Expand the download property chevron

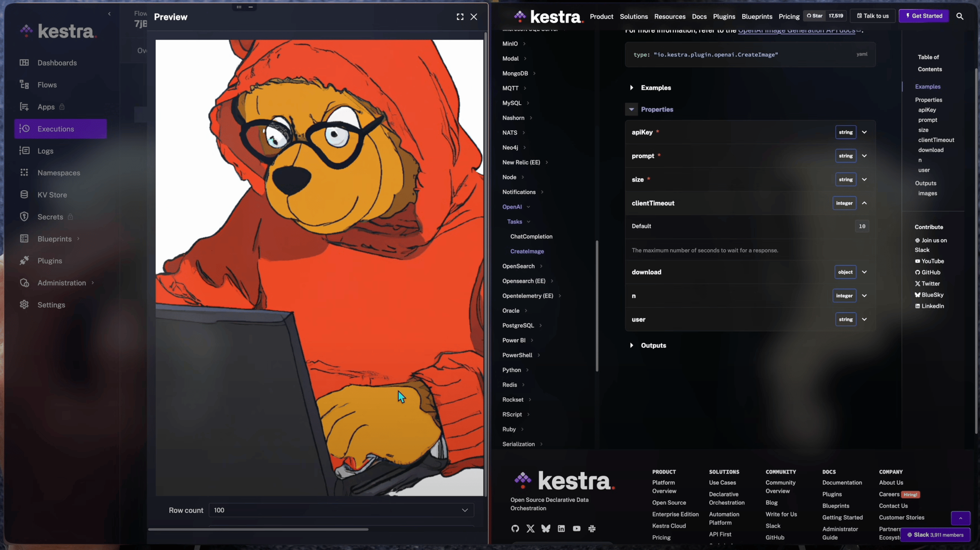click(864, 272)
